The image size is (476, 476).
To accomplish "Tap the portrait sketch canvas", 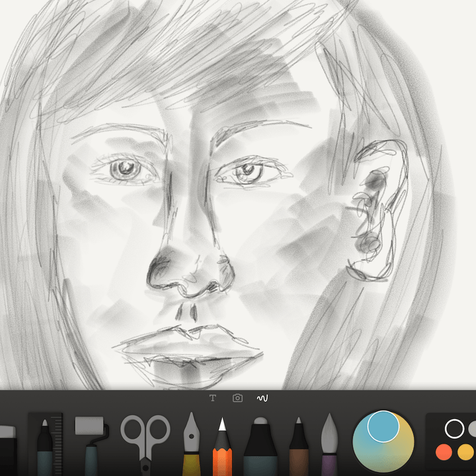I will tap(238, 194).
